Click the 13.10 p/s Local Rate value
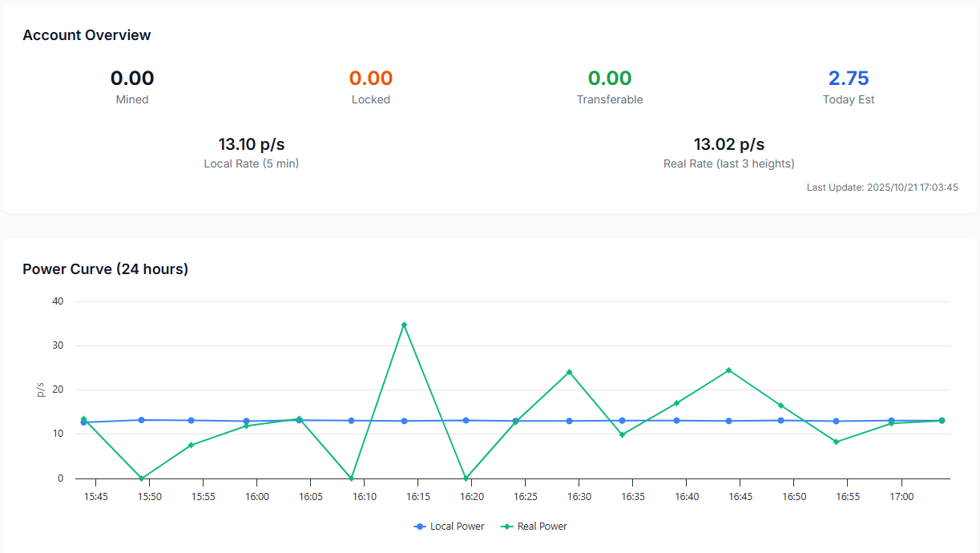Image resolution: width=980 pixels, height=553 pixels. click(x=252, y=144)
